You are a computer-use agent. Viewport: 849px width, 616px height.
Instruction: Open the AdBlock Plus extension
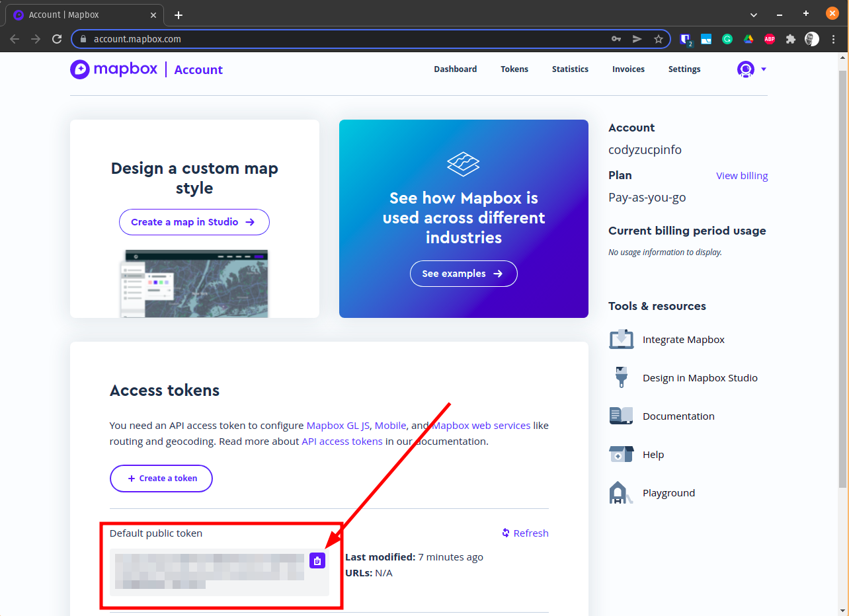(770, 39)
